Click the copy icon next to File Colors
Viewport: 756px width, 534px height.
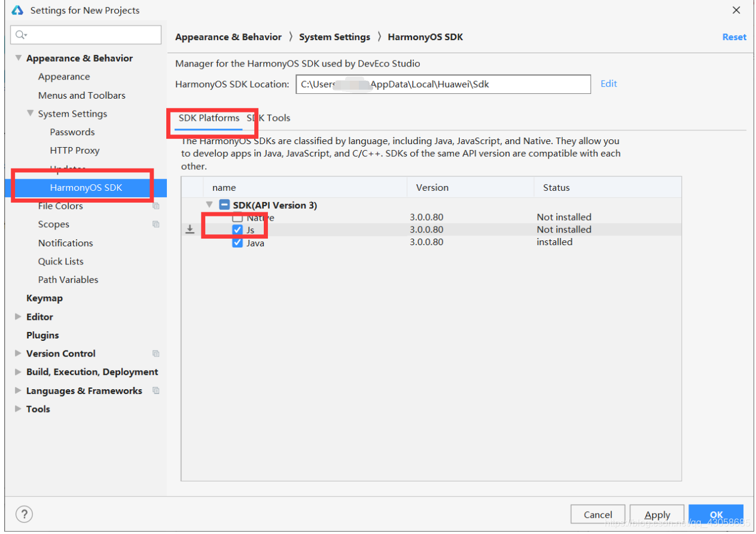156,206
